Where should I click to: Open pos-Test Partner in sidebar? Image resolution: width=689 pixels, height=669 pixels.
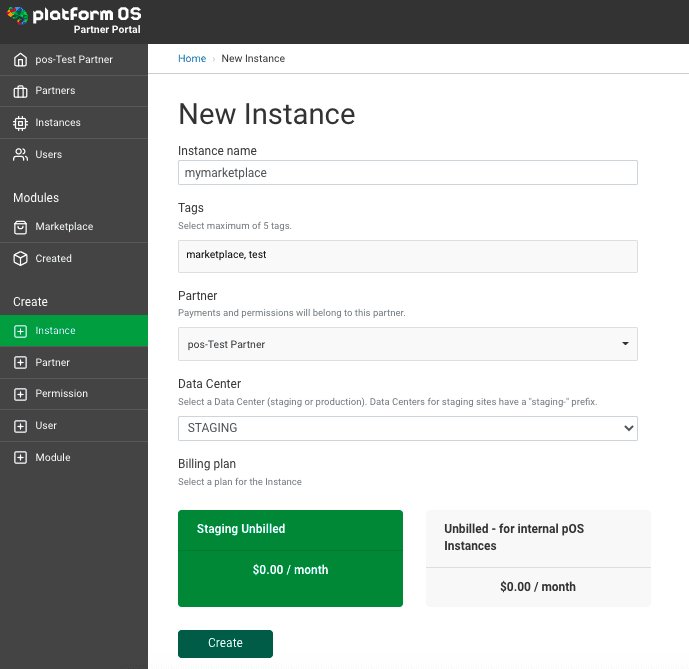pyautogui.click(x=74, y=59)
